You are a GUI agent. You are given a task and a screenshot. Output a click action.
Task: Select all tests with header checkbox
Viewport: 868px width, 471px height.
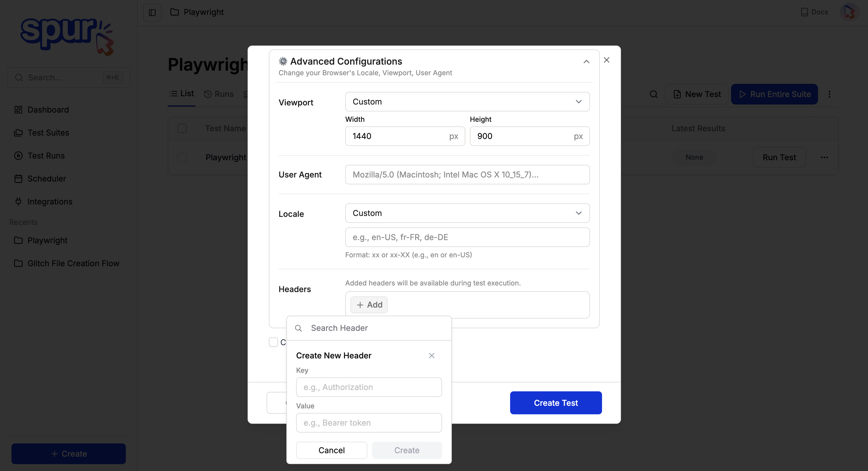[x=182, y=128]
